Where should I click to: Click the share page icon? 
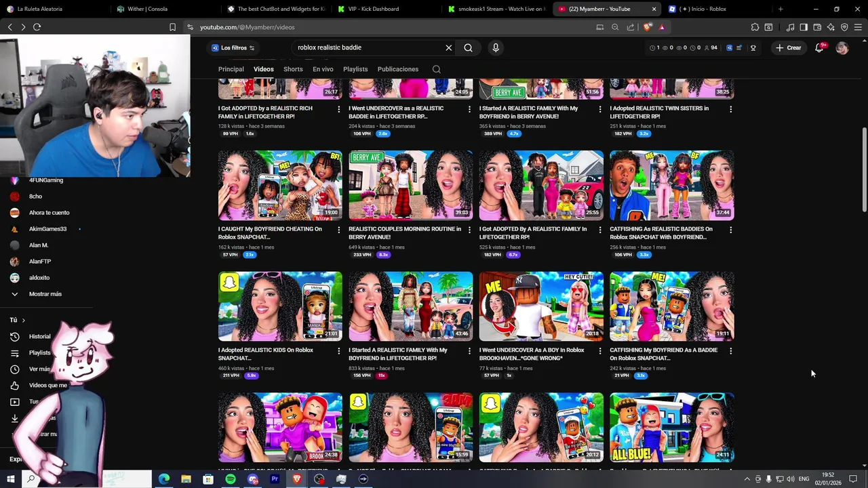pos(631,27)
